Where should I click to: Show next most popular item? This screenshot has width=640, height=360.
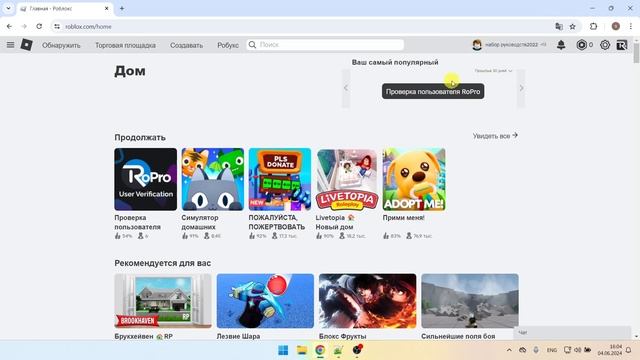(521, 88)
